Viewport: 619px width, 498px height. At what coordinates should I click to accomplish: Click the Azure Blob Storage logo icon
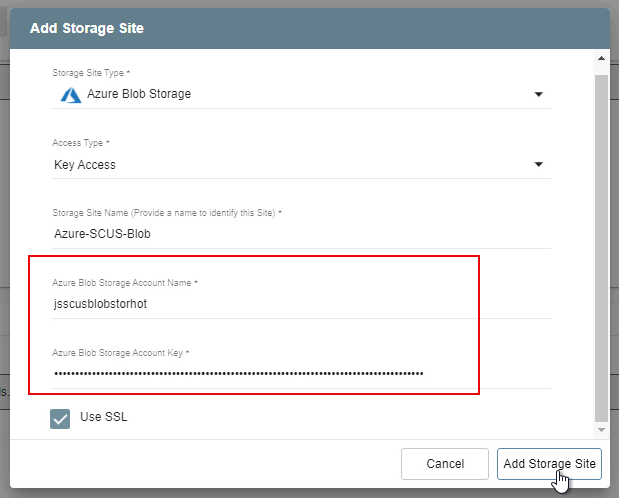(70, 95)
